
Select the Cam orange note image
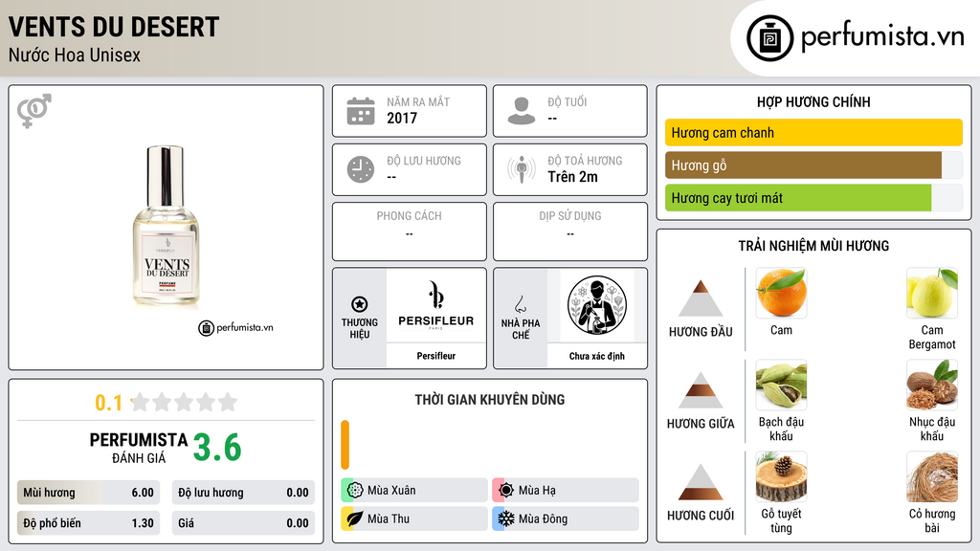click(781, 293)
